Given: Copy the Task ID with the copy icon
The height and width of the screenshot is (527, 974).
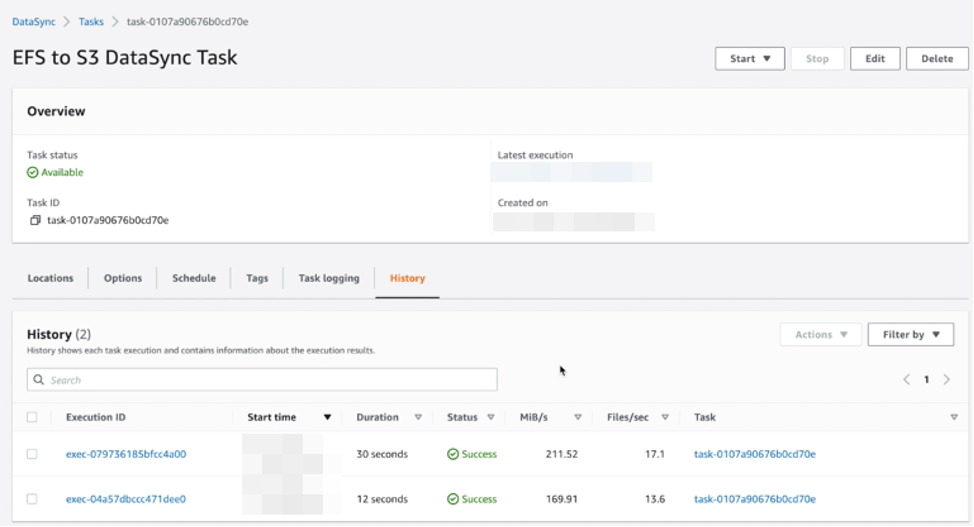Looking at the screenshot, I should [35, 220].
